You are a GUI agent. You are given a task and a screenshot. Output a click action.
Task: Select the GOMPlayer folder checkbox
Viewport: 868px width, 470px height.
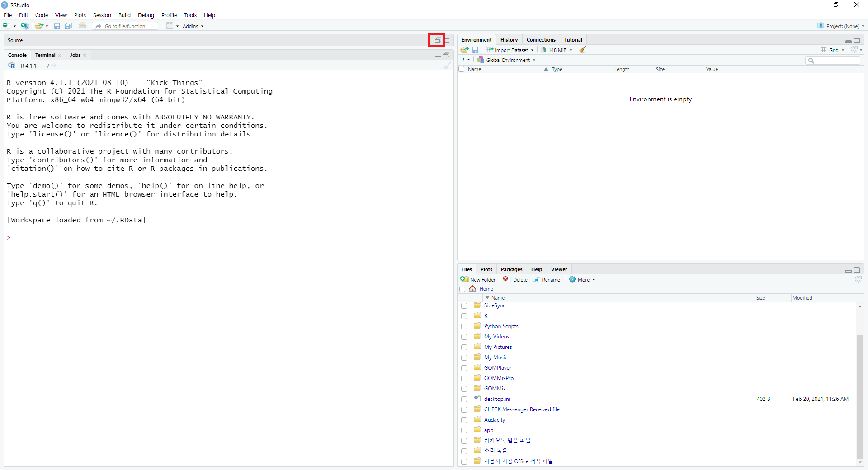(464, 368)
